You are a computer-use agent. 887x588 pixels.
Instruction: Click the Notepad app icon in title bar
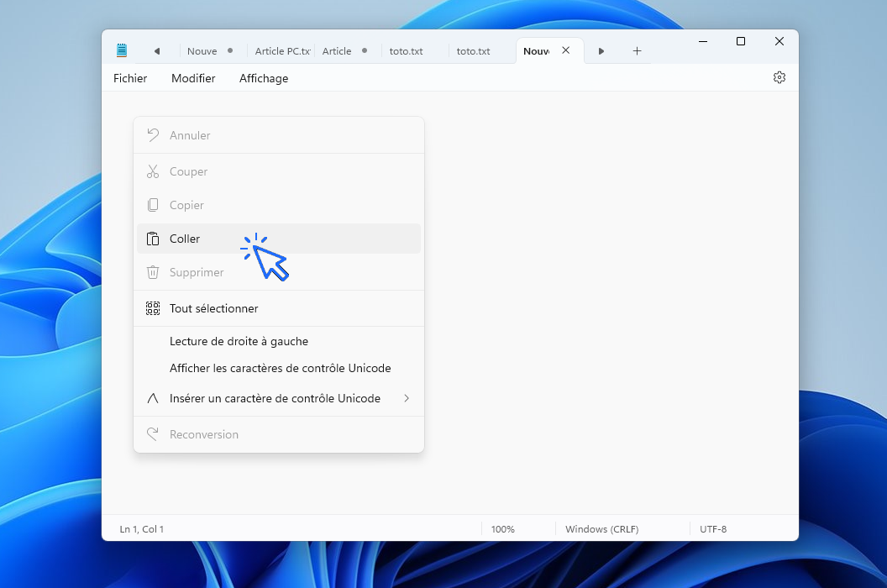[122, 50]
